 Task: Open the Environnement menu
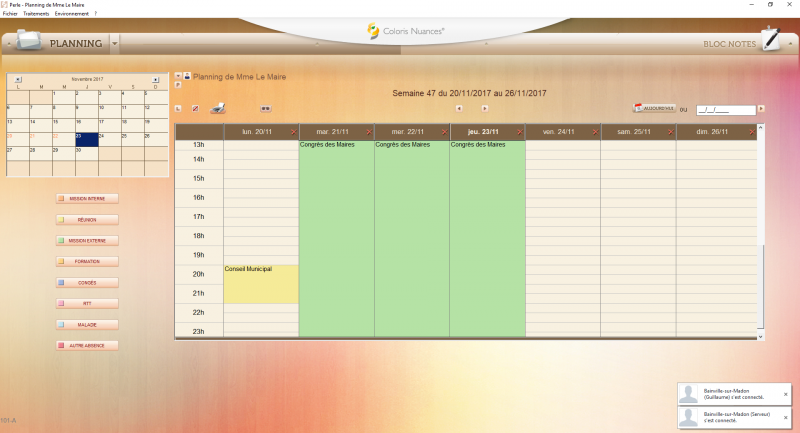point(71,13)
